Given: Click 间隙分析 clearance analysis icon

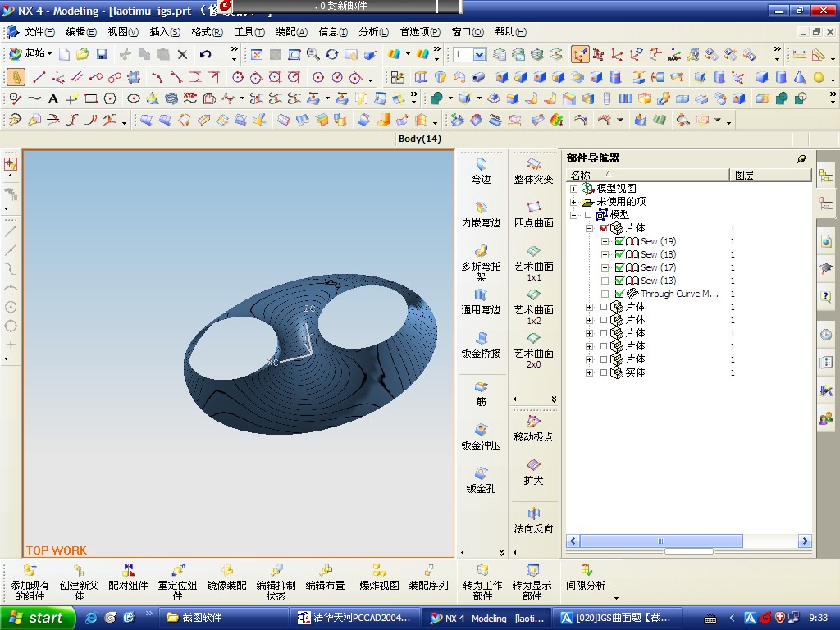Looking at the screenshot, I should (586, 577).
